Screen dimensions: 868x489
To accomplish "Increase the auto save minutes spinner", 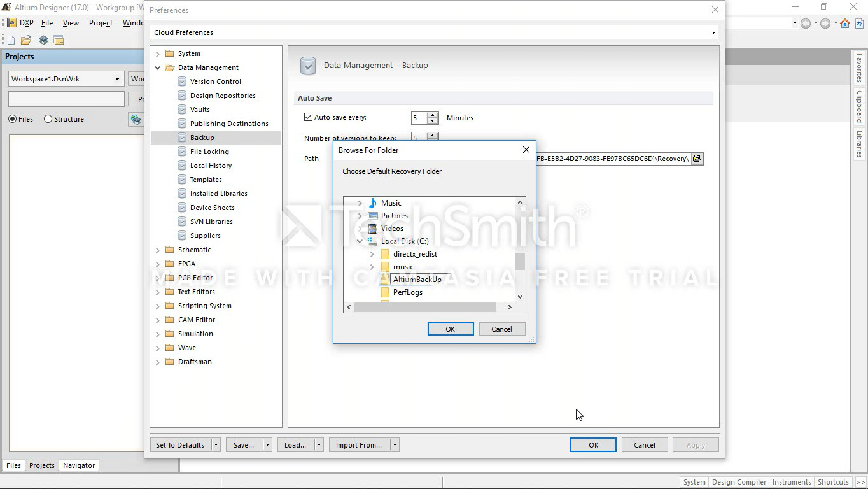I will [433, 115].
